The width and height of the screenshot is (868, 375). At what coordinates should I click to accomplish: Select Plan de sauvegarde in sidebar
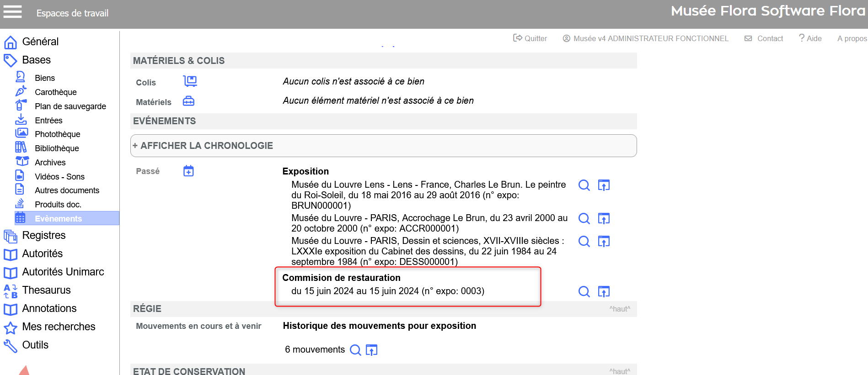70,106
